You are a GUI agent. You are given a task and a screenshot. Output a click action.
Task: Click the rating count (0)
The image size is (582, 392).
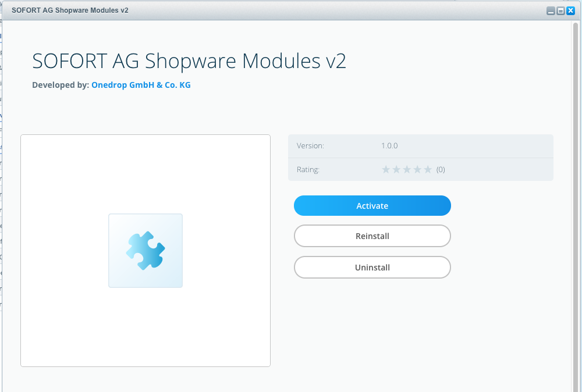[x=441, y=170]
